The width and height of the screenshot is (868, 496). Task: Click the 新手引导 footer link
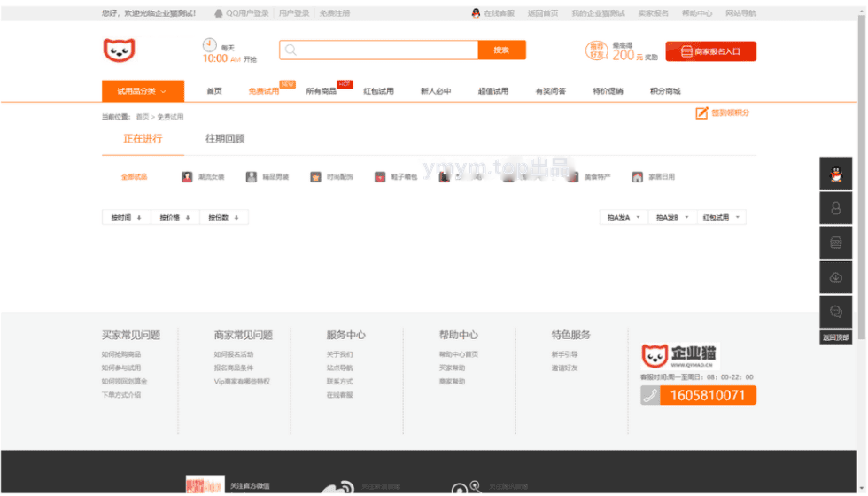(565, 354)
